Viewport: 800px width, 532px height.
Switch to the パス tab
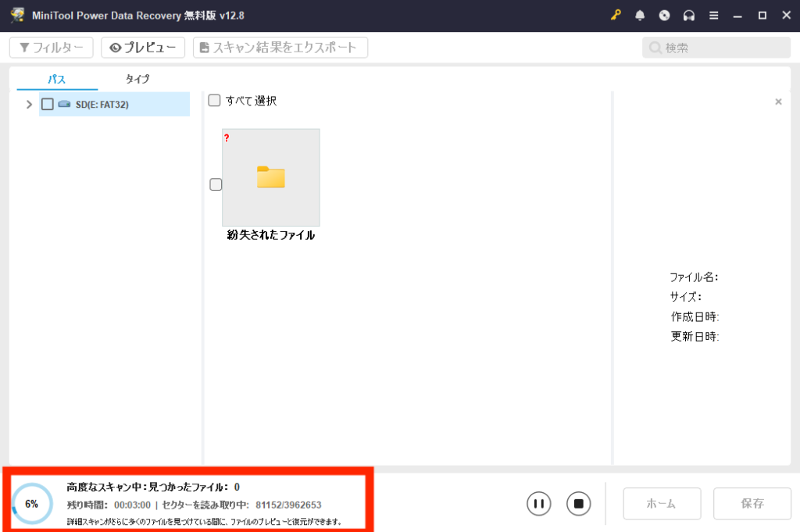56,79
